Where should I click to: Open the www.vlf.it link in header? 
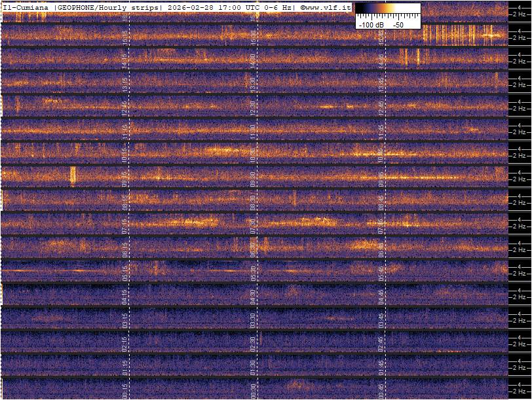[326, 7]
